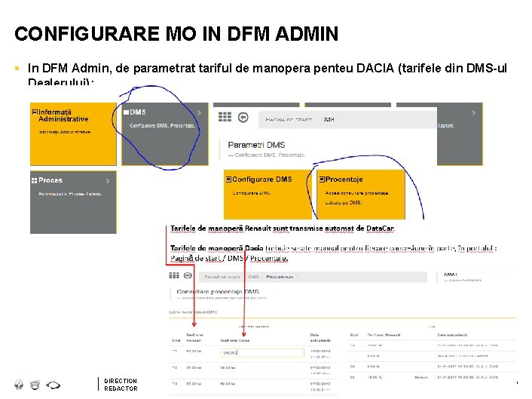Click the slide title CONFIGURARE MO IN DFM ADMIN
Screen dimensions: 532x399
point(176,34)
